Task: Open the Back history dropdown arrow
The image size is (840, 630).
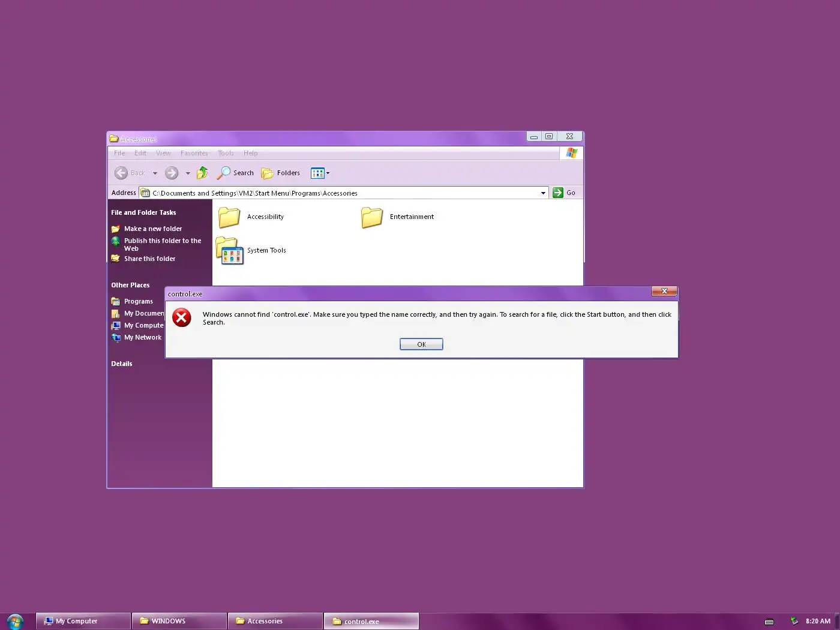Action: tap(155, 173)
